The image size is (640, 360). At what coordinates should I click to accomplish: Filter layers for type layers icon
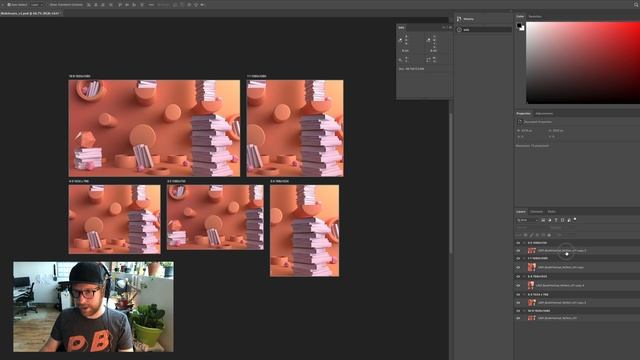(x=556, y=220)
